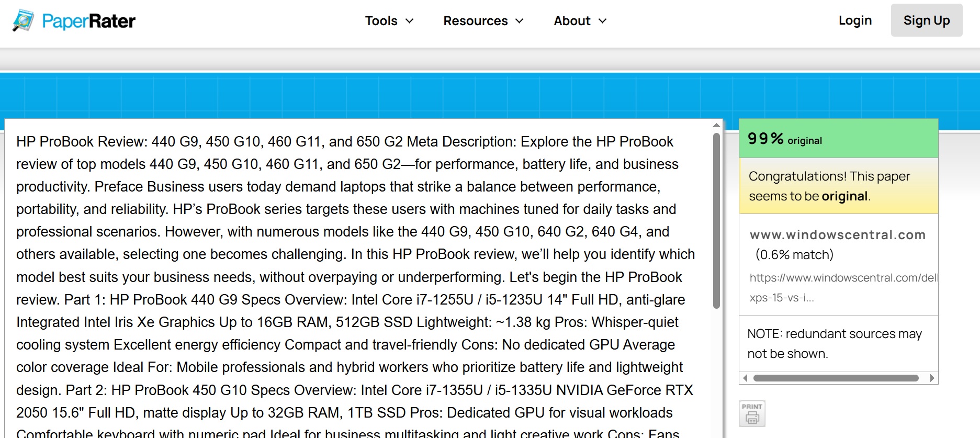Click the essay text scrollbar thumb
980x438 pixels.
click(716, 221)
